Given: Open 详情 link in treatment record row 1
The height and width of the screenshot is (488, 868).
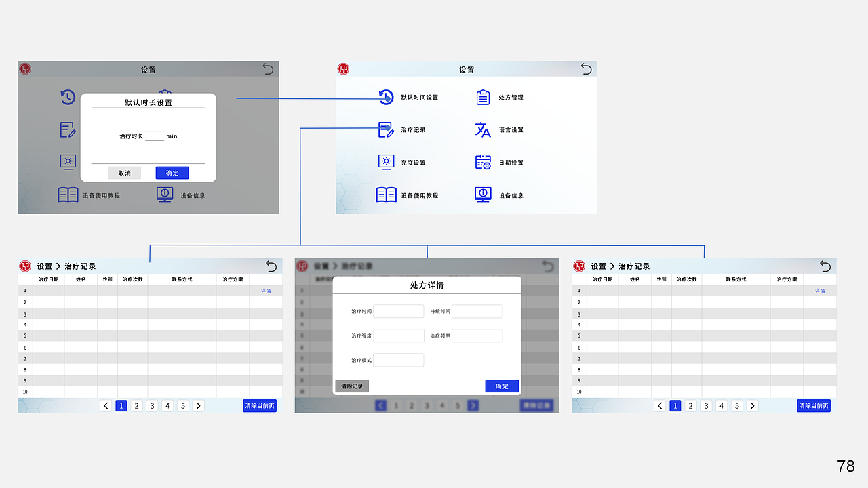Looking at the screenshot, I should pyautogui.click(x=265, y=290).
